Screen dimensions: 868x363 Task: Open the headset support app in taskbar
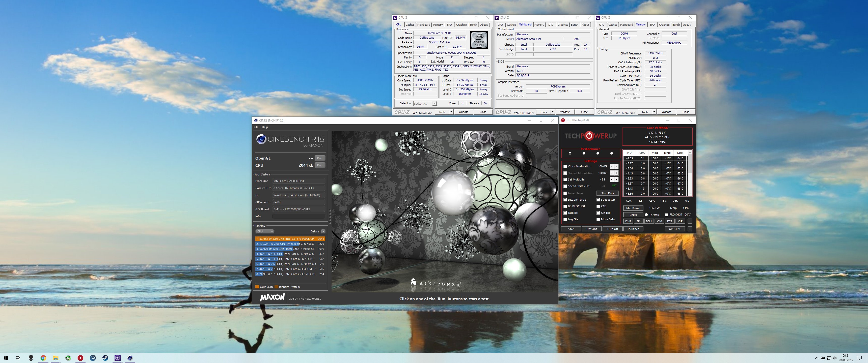pos(93,358)
